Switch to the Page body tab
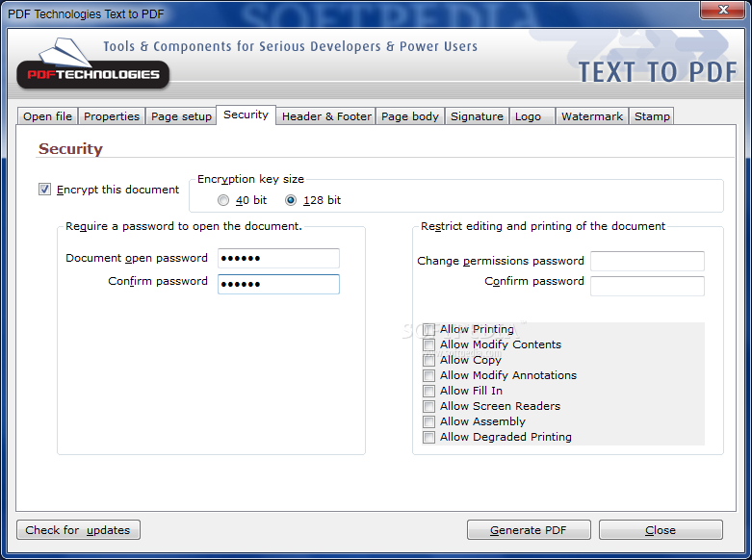This screenshot has width=752, height=560. tap(410, 116)
